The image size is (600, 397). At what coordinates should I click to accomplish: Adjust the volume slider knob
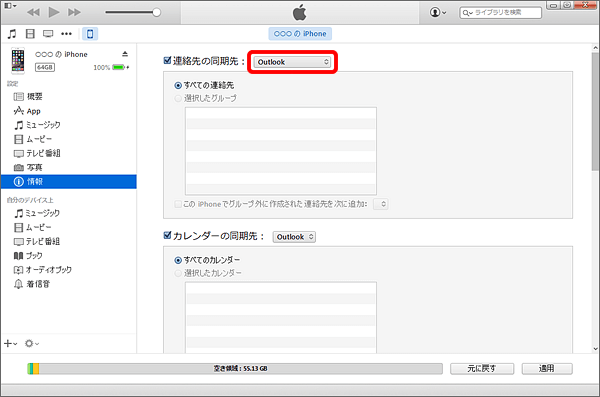pyautogui.click(x=157, y=12)
